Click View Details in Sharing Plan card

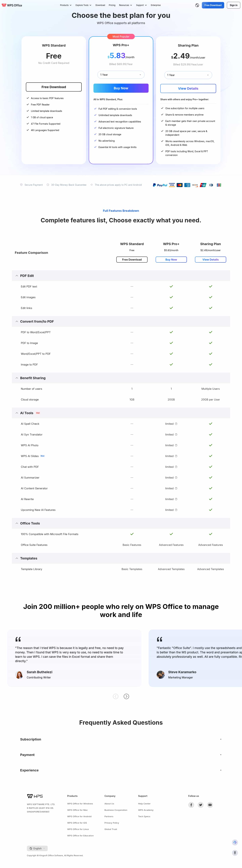[x=188, y=88]
